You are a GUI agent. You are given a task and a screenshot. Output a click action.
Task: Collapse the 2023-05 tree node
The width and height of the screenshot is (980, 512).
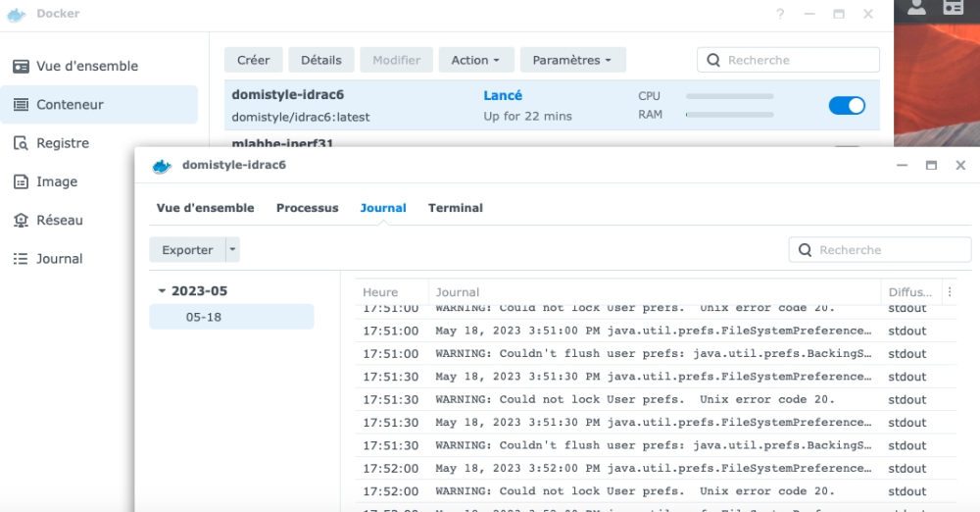tap(162, 291)
